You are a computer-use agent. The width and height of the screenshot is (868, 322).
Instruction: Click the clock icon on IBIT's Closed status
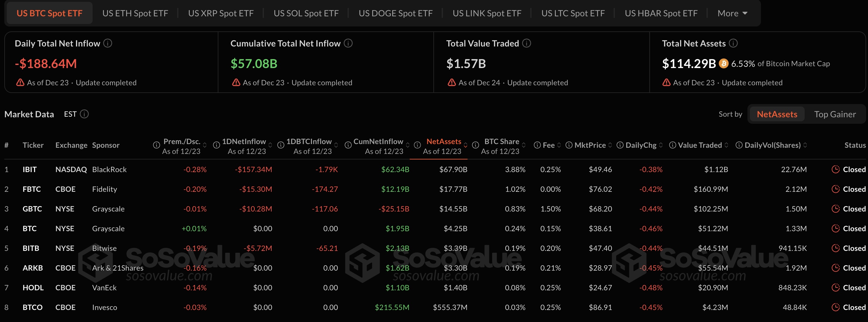coord(836,169)
